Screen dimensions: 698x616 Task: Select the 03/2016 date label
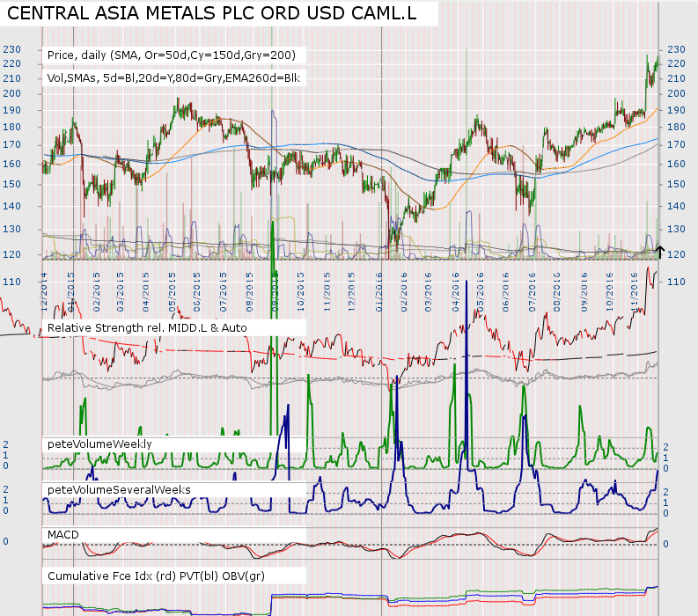pos(429,292)
